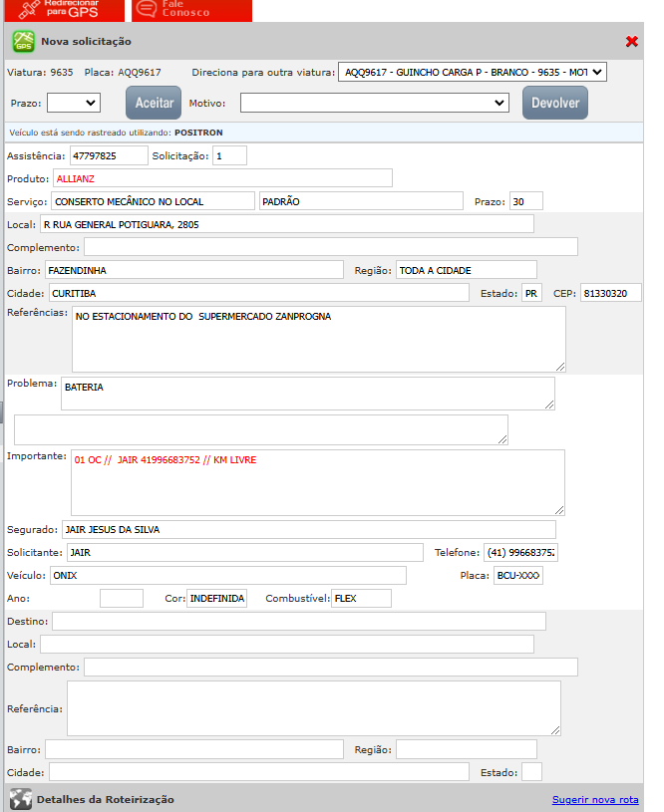The image size is (664, 812).
Task: Expand the Prazo dropdown near Aceitar
Action: tap(74, 103)
